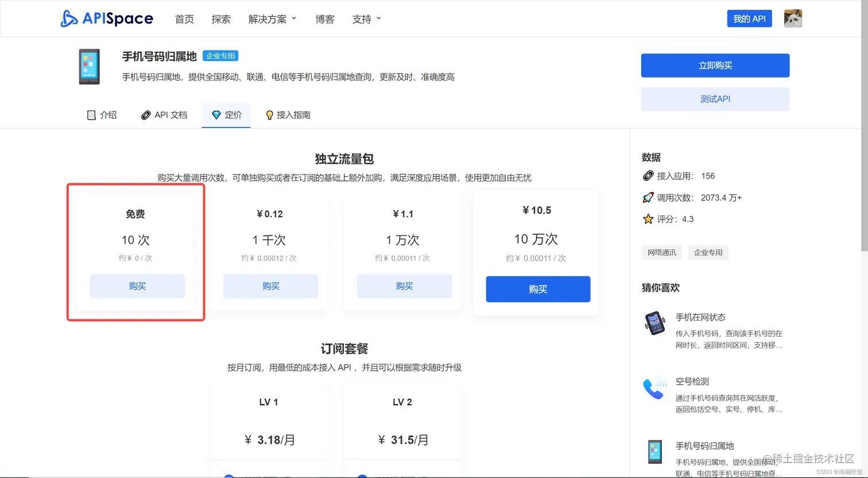Click 购买 for the 10万次 package
868x478 pixels.
pos(537,289)
